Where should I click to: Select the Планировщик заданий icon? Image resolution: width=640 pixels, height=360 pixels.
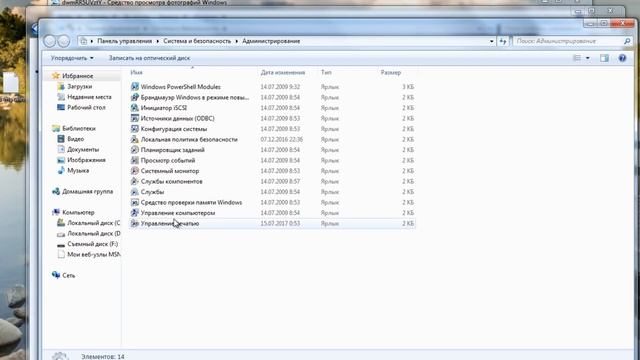(x=135, y=150)
